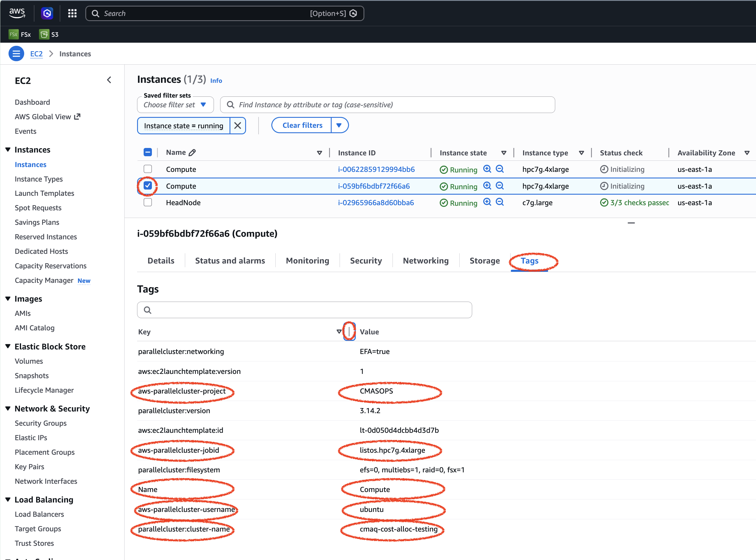The width and height of the screenshot is (756, 560).
Task: Switch to the Monitoring tab
Action: [x=307, y=261]
